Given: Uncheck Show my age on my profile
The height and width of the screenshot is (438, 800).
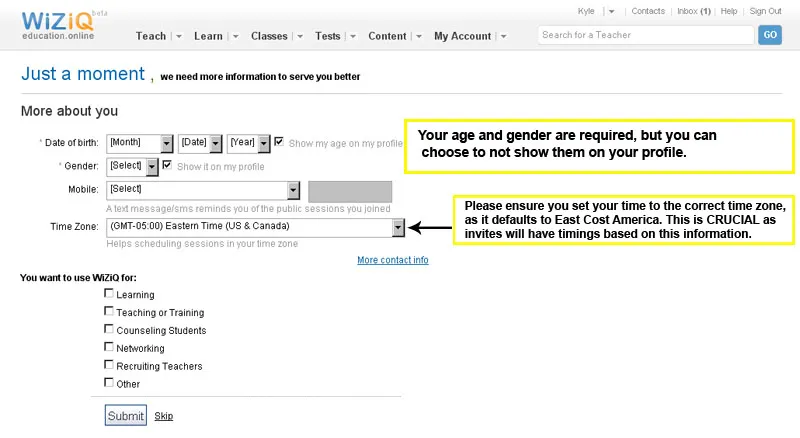Looking at the screenshot, I should (x=279, y=142).
